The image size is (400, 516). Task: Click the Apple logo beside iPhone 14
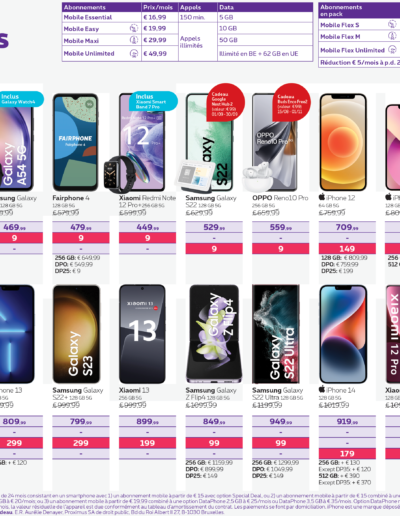pos(322,389)
